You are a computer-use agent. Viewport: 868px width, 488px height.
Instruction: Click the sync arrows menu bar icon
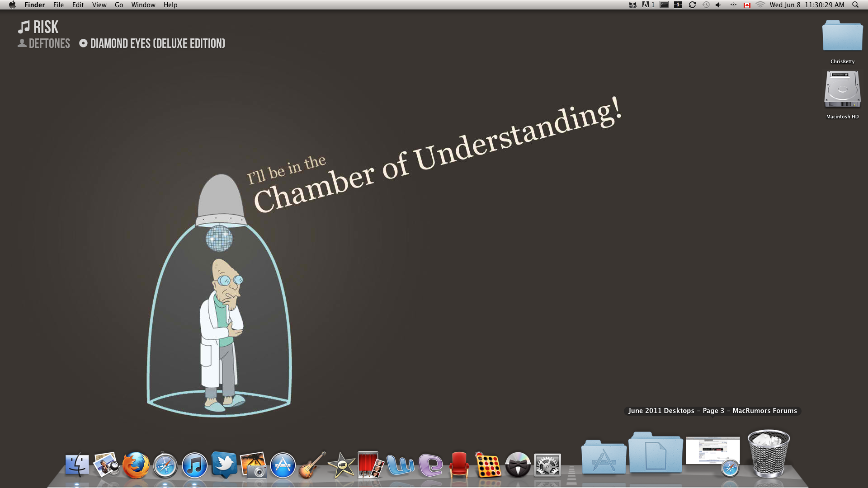click(692, 5)
